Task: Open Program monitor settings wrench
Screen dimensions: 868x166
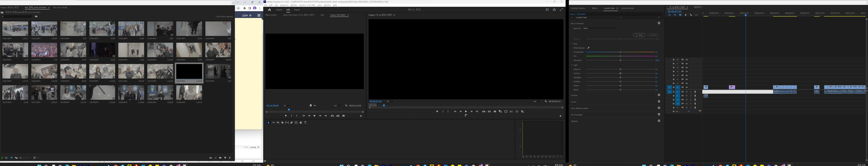Action: pos(546,101)
